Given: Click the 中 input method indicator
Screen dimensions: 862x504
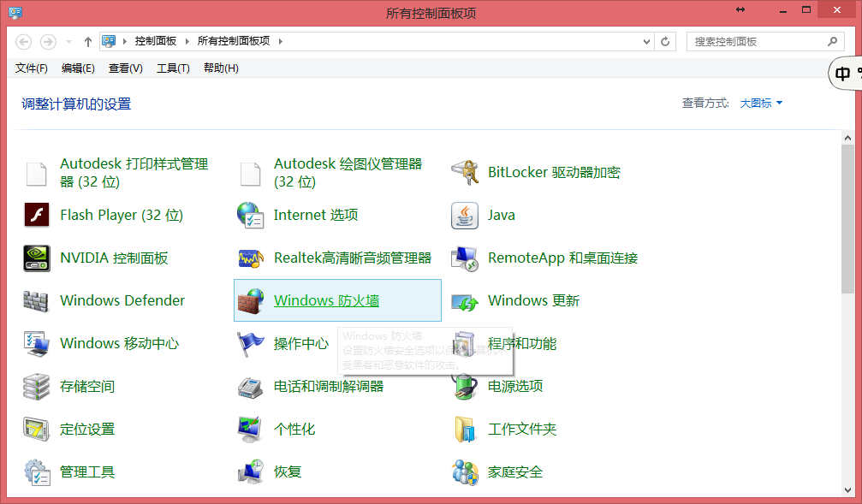Looking at the screenshot, I should (x=843, y=74).
